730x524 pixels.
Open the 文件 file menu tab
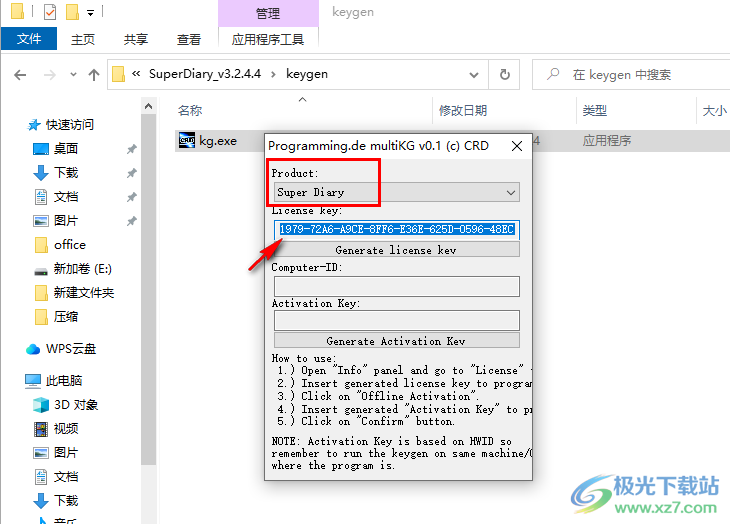point(29,39)
